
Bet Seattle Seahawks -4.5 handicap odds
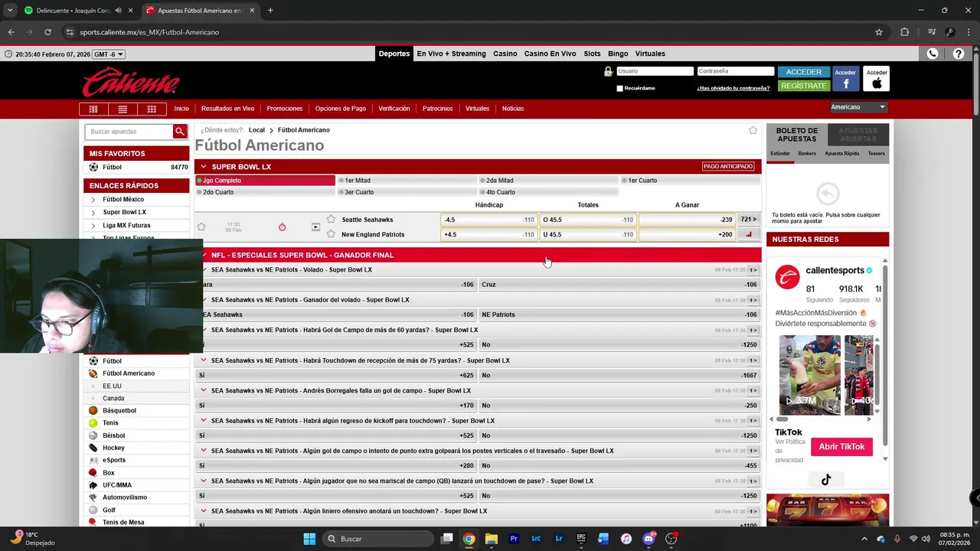tap(488, 220)
